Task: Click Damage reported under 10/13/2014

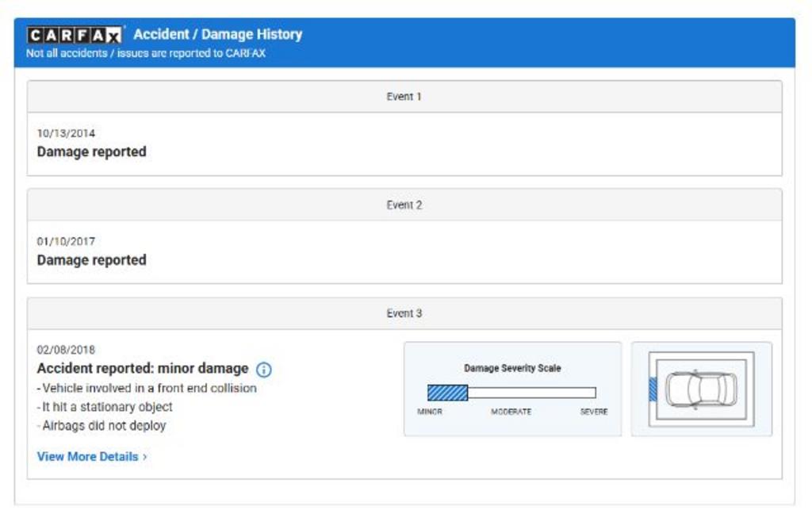Action: [92, 152]
